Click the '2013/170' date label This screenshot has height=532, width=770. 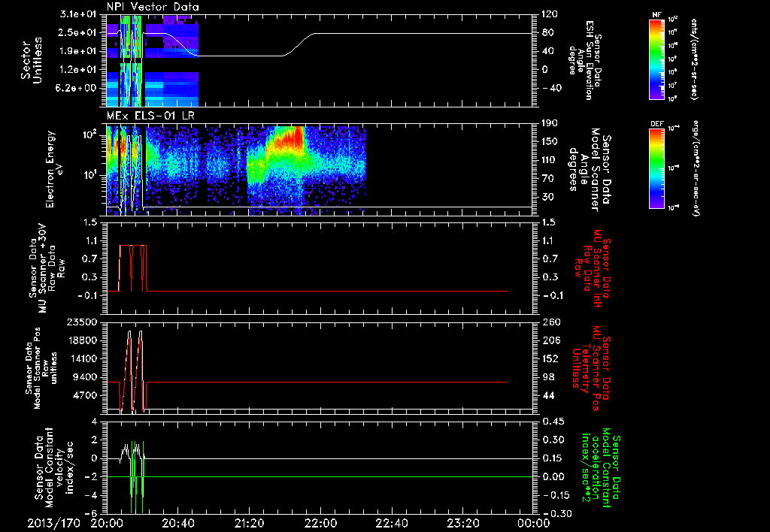click(53, 523)
